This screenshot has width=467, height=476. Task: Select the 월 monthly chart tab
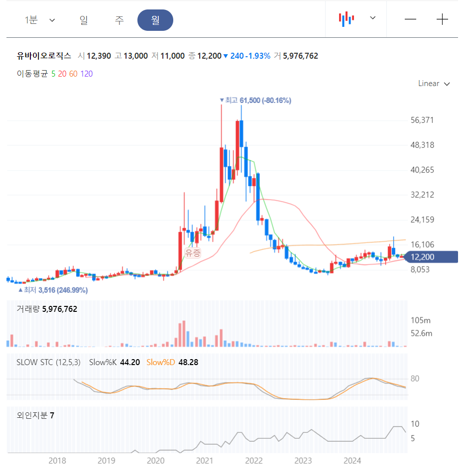tap(155, 20)
